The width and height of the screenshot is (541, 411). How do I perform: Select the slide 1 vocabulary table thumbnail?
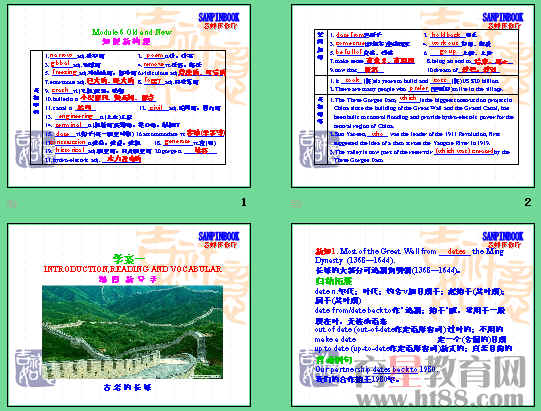(129, 96)
